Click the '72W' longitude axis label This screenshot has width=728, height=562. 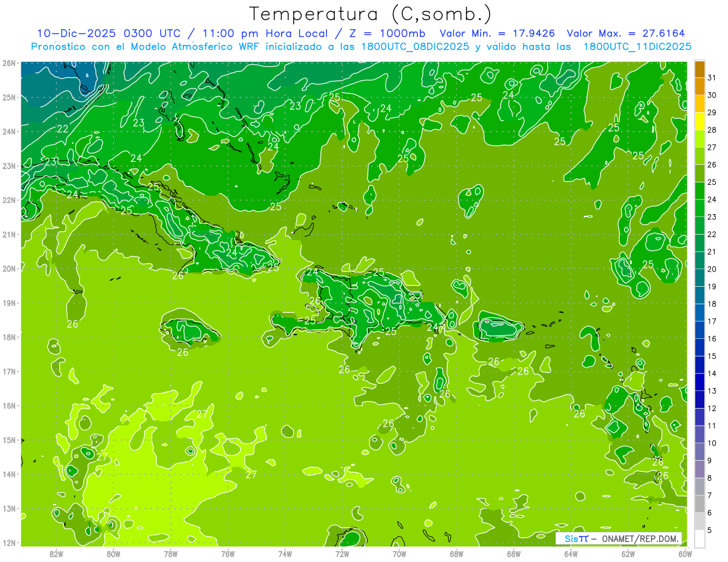coord(342,553)
